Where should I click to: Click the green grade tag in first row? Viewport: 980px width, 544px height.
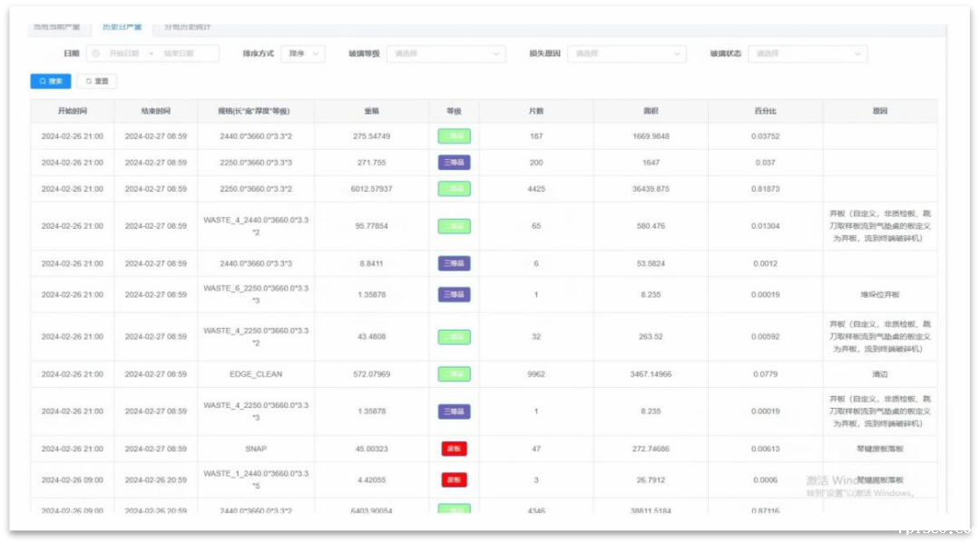(454, 136)
